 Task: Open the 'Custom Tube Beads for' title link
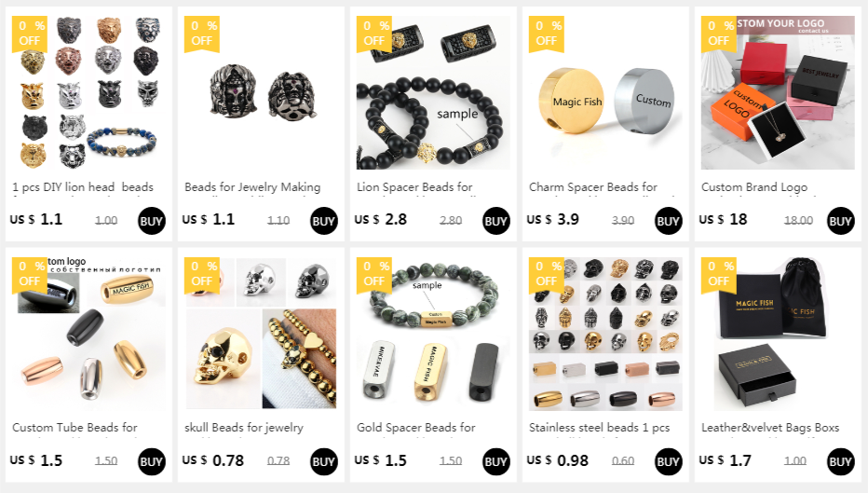coord(75,428)
